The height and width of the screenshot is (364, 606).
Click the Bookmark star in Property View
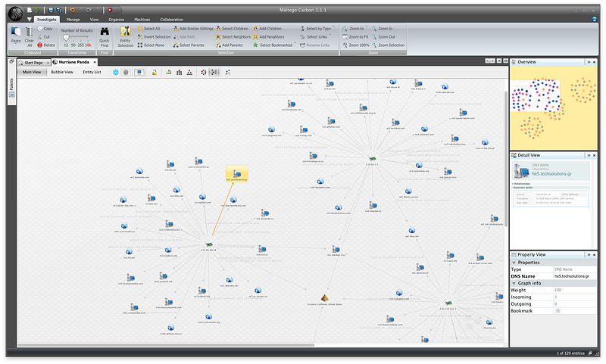558,311
